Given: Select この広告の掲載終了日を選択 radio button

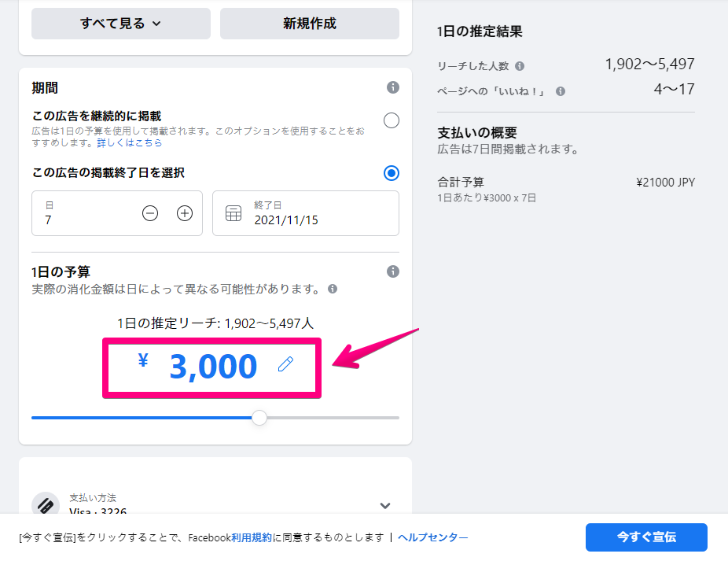Looking at the screenshot, I should pos(392,173).
